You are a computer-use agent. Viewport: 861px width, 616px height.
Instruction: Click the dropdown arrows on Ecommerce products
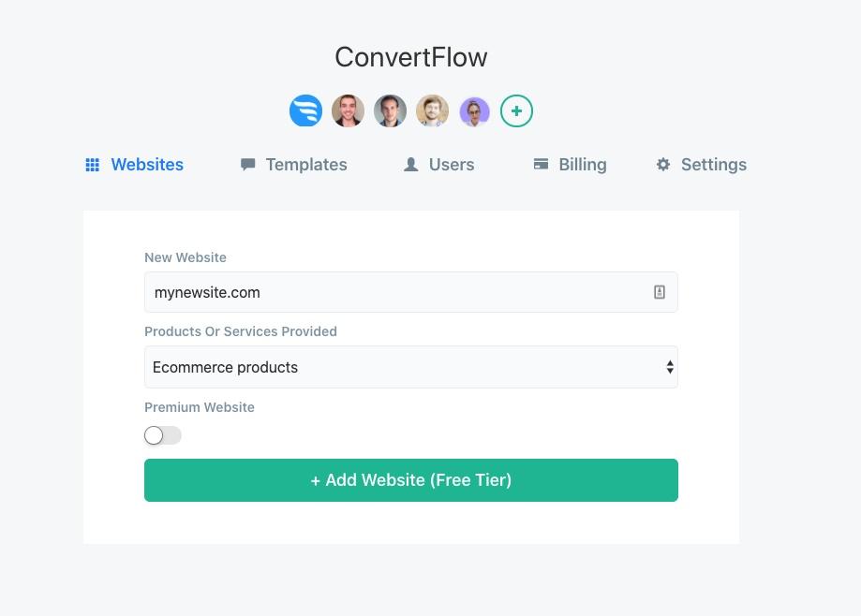click(x=670, y=367)
